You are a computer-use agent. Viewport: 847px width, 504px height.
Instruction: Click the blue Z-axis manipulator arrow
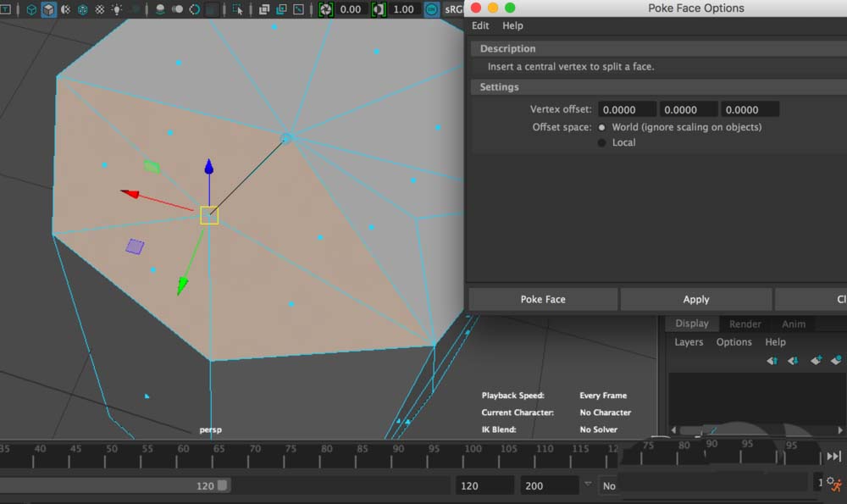(209, 166)
